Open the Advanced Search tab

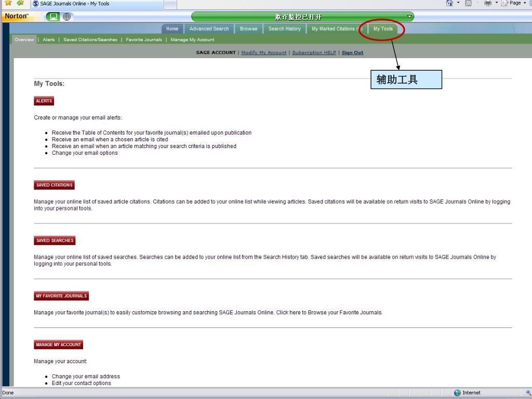(x=209, y=29)
